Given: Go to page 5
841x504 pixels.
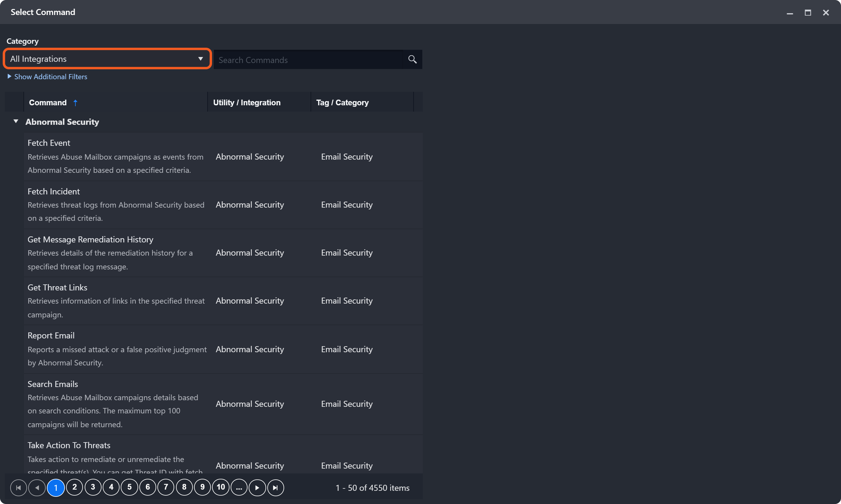Looking at the screenshot, I should [x=129, y=488].
